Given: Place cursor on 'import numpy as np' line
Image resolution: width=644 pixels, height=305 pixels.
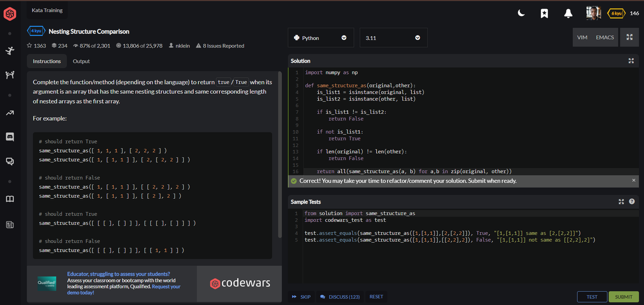Looking at the screenshot, I should click(331, 71).
